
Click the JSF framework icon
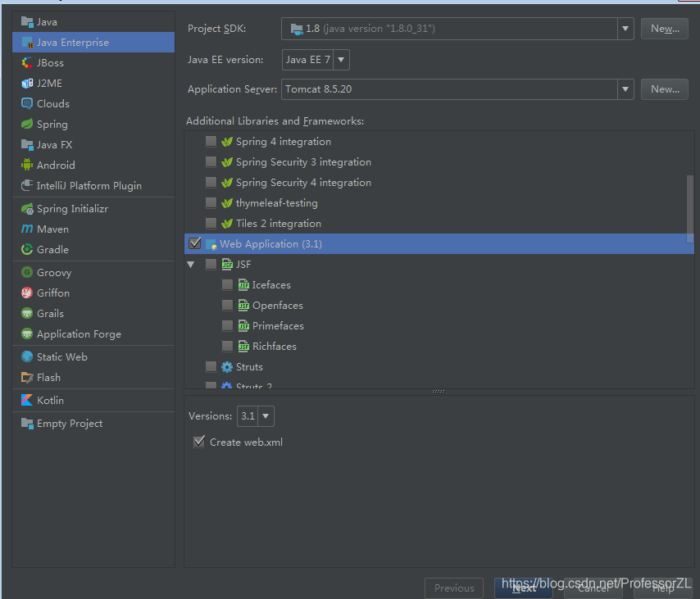pyautogui.click(x=227, y=264)
